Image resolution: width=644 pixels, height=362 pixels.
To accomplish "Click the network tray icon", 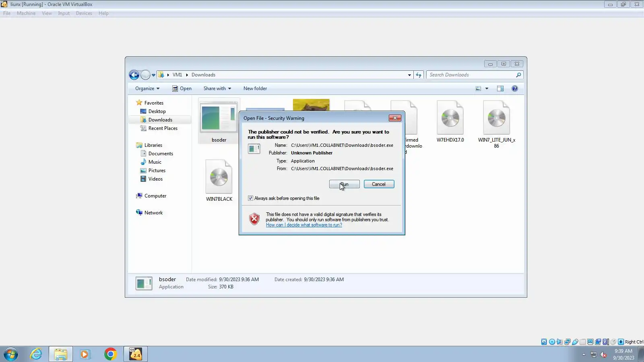I will pos(593,354).
